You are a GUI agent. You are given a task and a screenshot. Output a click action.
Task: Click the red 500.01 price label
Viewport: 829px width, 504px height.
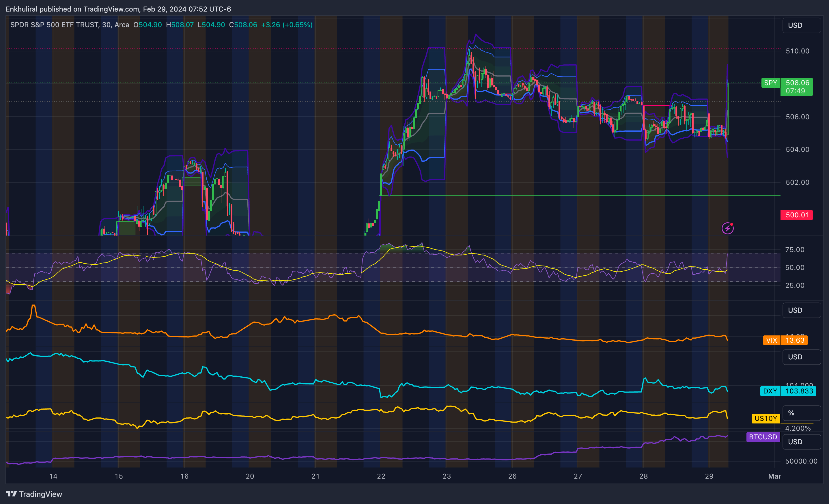point(796,215)
